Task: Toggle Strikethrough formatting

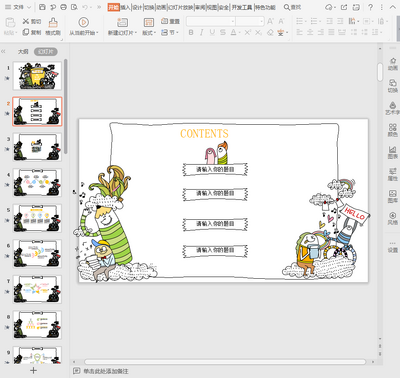Action: [223, 32]
